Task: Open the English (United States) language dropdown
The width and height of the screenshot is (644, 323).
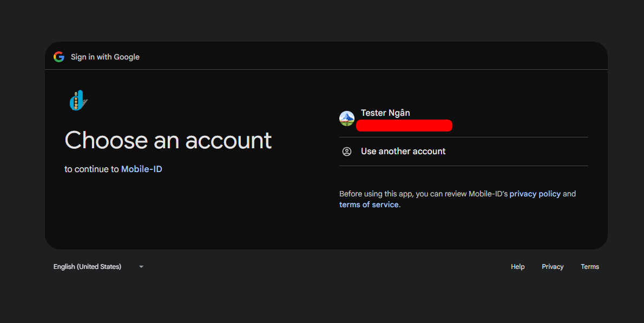Action: tap(98, 267)
